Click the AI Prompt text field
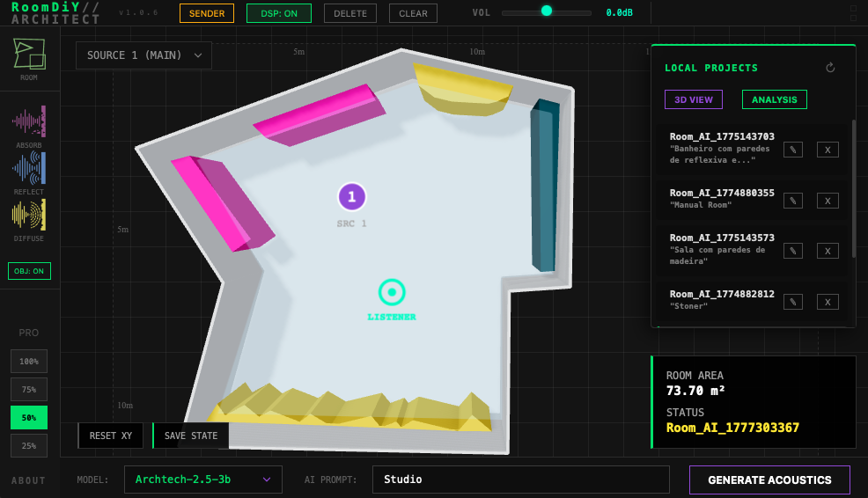 tap(520, 480)
